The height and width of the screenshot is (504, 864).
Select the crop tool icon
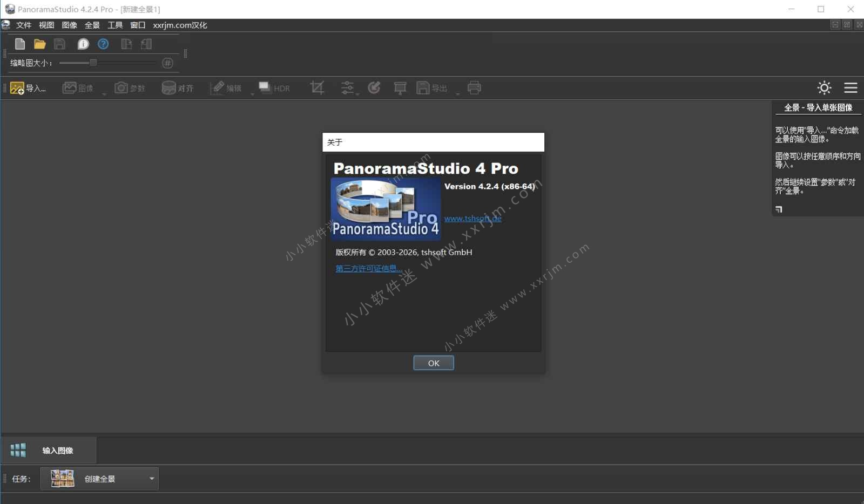pyautogui.click(x=318, y=88)
